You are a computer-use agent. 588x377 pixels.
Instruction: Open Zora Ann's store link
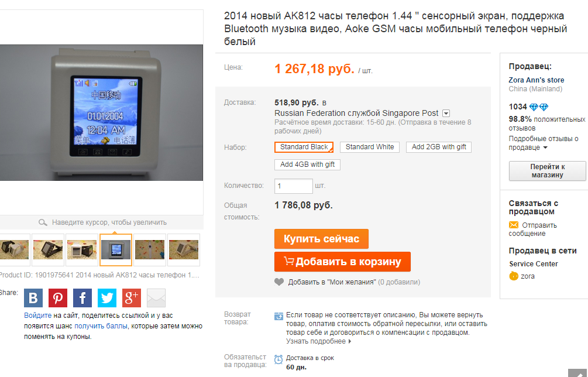tap(537, 80)
